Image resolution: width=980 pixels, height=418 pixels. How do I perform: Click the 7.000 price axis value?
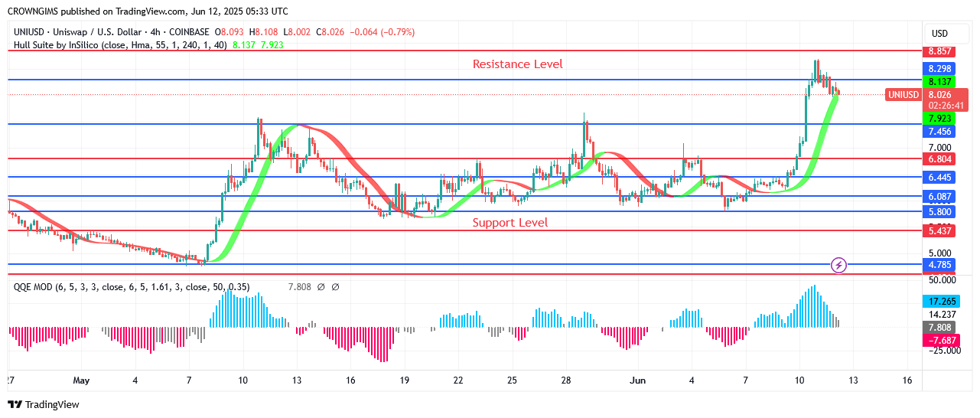pyautogui.click(x=940, y=147)
